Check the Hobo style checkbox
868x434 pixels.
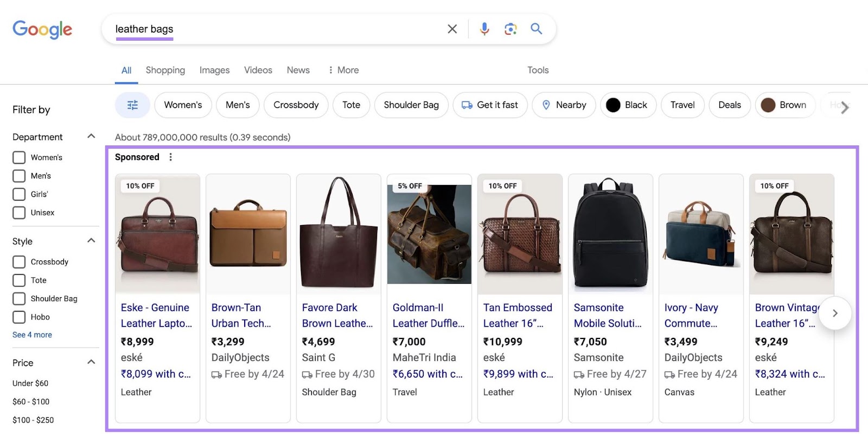19,317
